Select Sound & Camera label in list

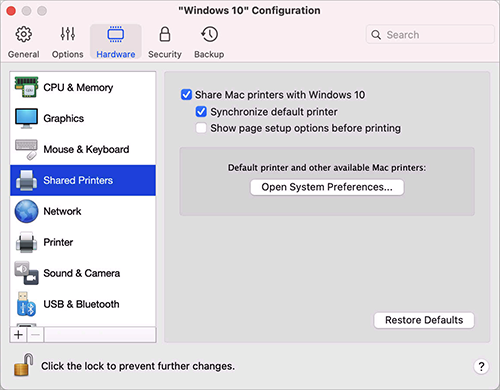point(82,273)
